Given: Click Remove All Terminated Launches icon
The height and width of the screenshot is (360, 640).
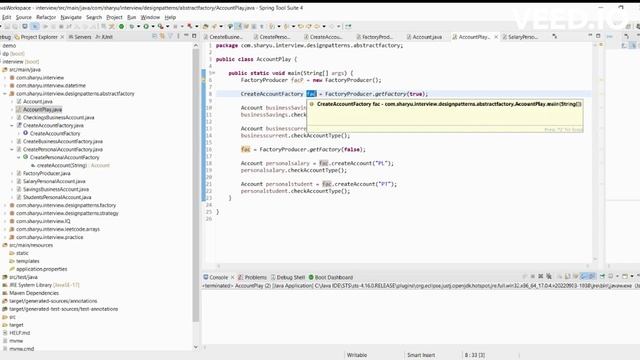Looking at the screenshot, I should 549,277.
